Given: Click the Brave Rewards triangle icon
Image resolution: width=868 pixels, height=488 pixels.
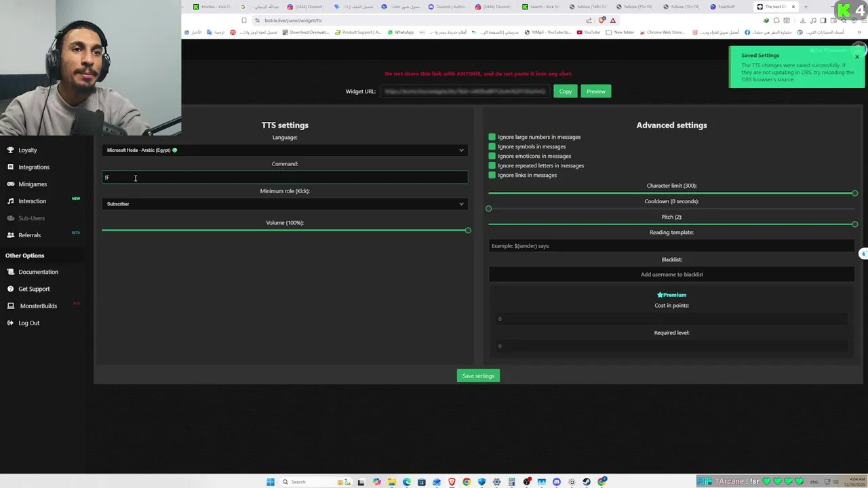Looking at the screenshot, I should tap(613, 20).
